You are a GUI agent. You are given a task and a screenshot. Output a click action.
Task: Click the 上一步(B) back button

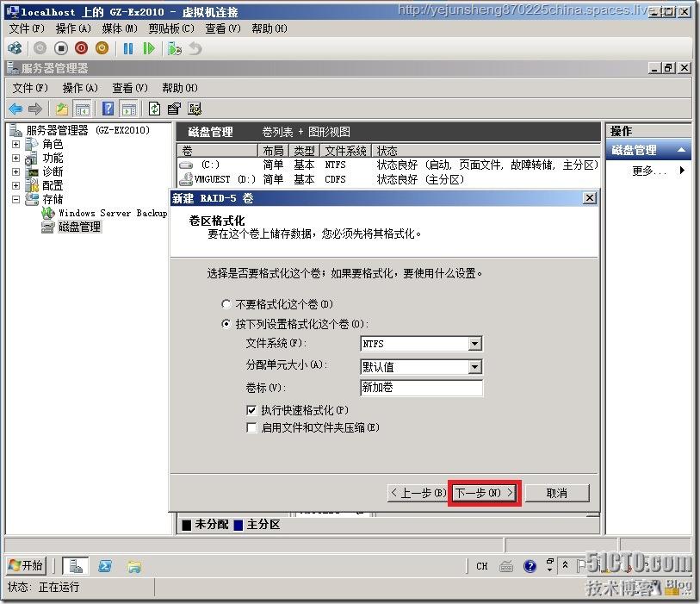(418, 493)
